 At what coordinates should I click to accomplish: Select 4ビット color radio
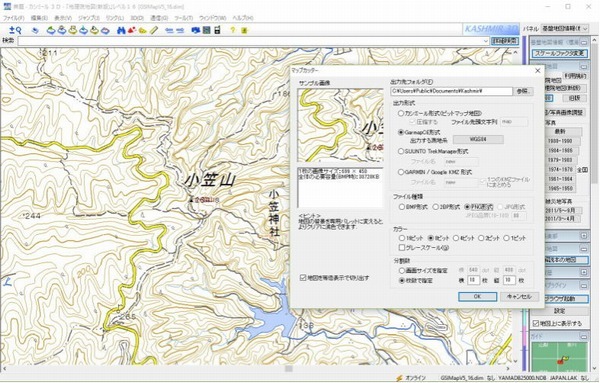(456, 238)
